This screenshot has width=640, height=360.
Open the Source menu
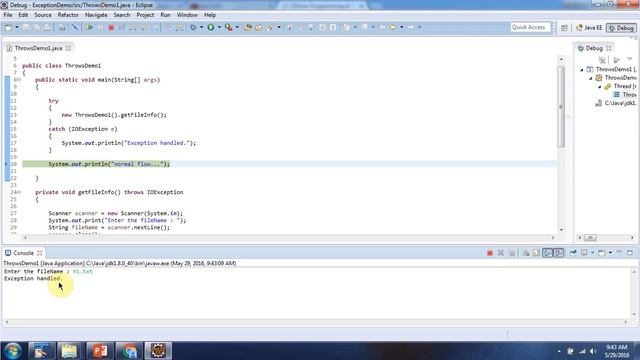tap(43, 15)
